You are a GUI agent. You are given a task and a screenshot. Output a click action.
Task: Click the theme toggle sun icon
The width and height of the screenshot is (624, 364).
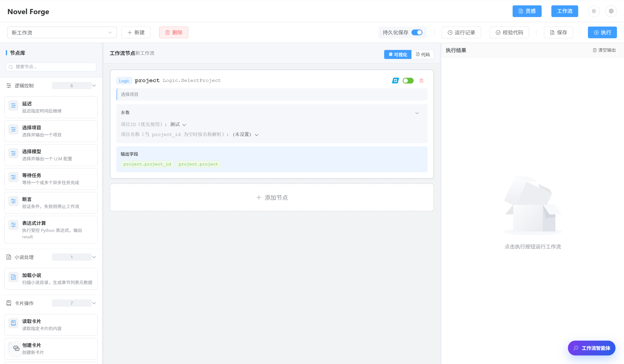594,11
